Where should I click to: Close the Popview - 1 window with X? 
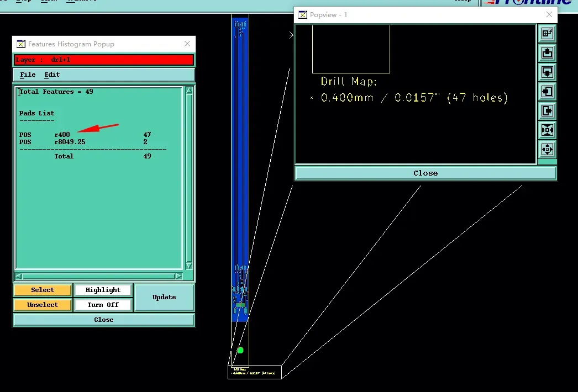549,14
